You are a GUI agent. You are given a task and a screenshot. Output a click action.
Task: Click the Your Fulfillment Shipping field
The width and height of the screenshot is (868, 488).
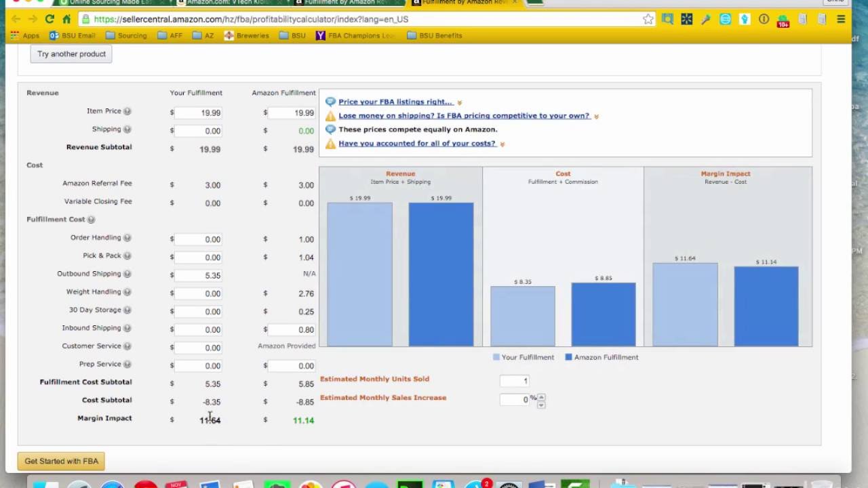tap(198, 131)
